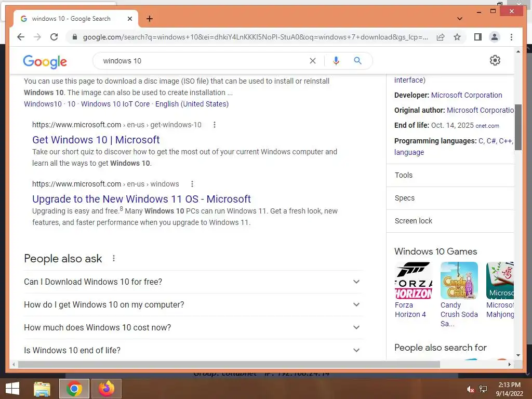Open Windows 10 IoT Core sitelink
The height and width of the screenshot is (399, 532).
tap(115, 104)
